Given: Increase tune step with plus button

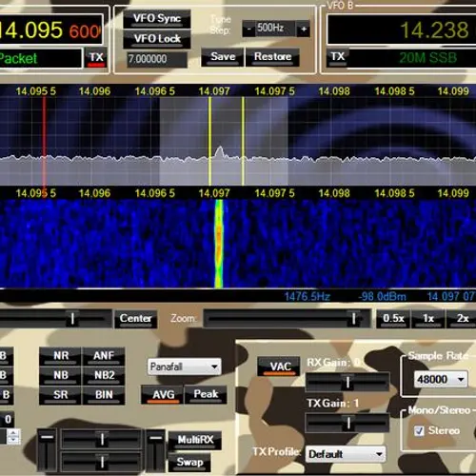Looking at the screenshot, I should [303, 30].
